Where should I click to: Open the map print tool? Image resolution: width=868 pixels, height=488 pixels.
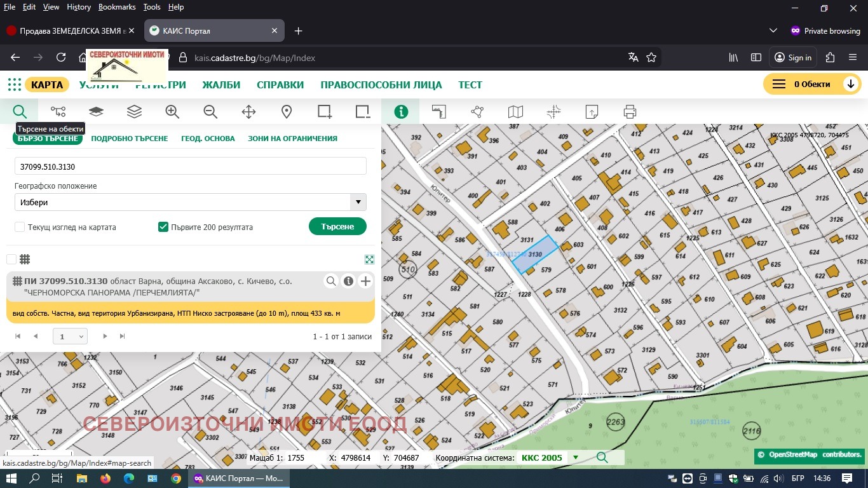630,112
